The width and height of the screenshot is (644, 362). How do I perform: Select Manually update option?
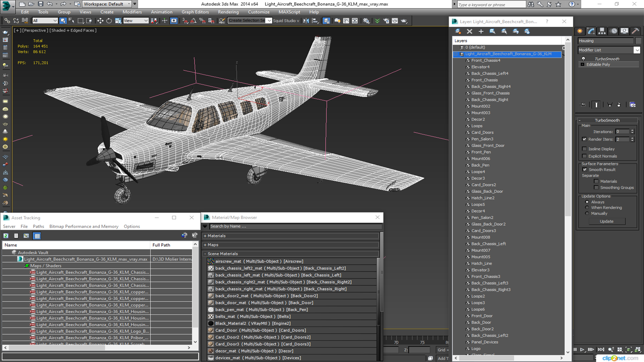(x=587, y=213)
